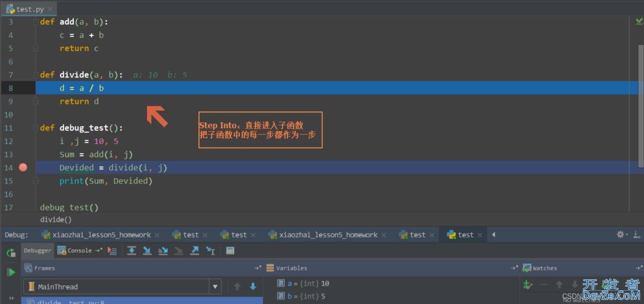
Task: Click the pin icon beside Console tab
Action: click(x=99, y=250)
